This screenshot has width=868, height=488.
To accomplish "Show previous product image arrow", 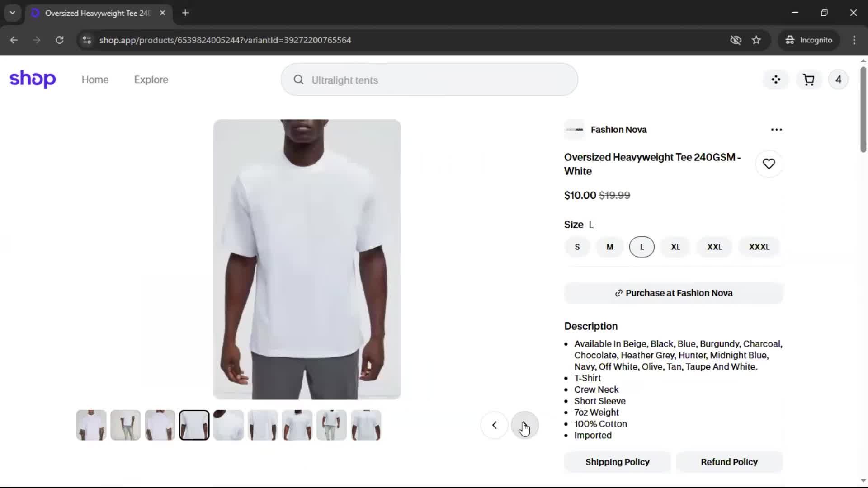I will point(494,425).
